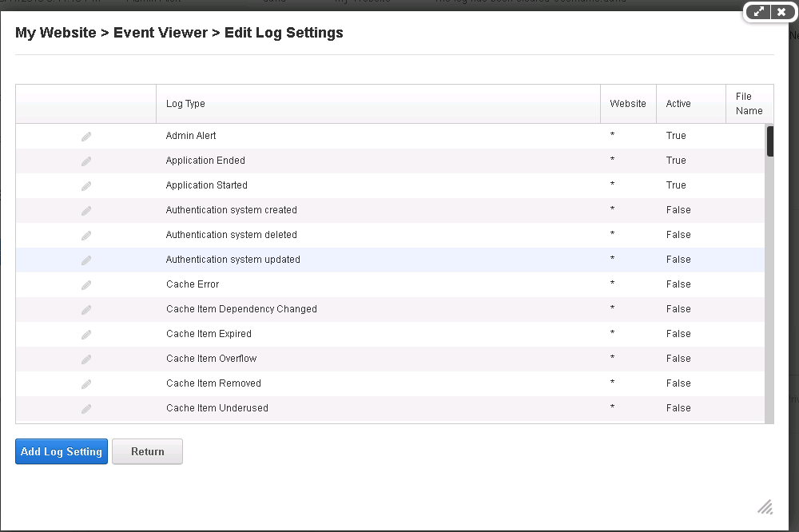Edit the Cache Item Removed setting
Image resolution: width=799 pixels, height=532 pixels.
point(86,383)
